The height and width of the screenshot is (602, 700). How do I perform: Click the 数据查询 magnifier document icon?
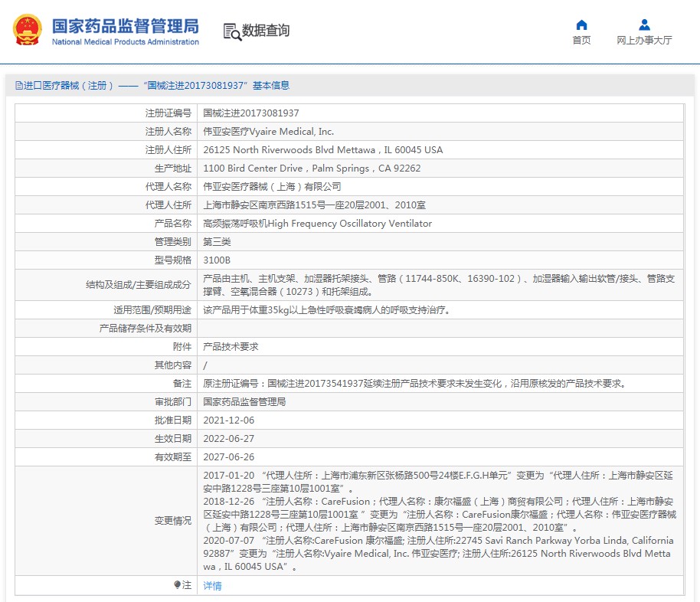(231, 31)
